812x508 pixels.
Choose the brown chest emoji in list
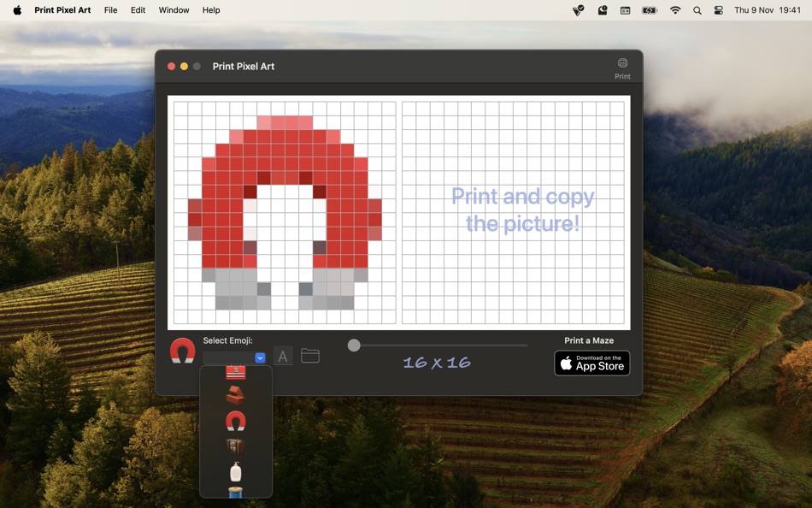pos(236,446)
